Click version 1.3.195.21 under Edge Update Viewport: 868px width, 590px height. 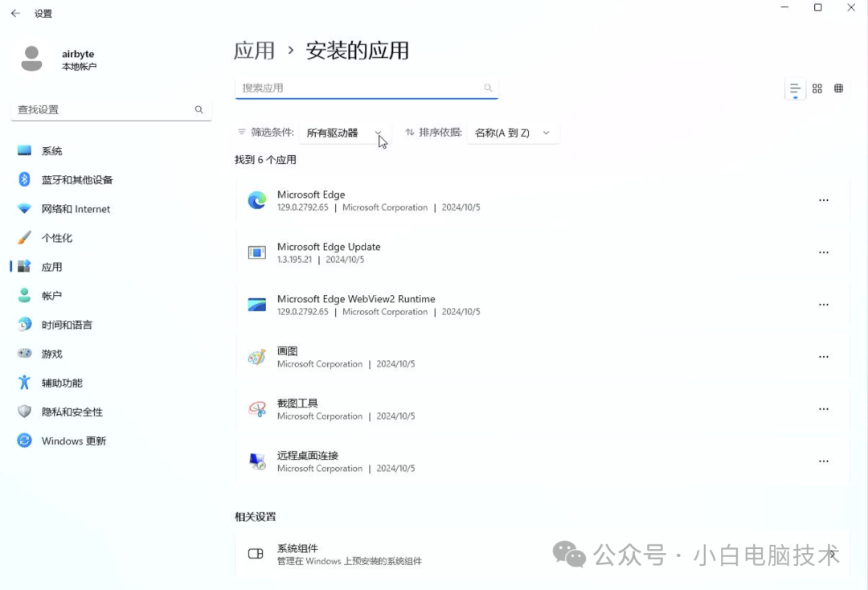294,260
